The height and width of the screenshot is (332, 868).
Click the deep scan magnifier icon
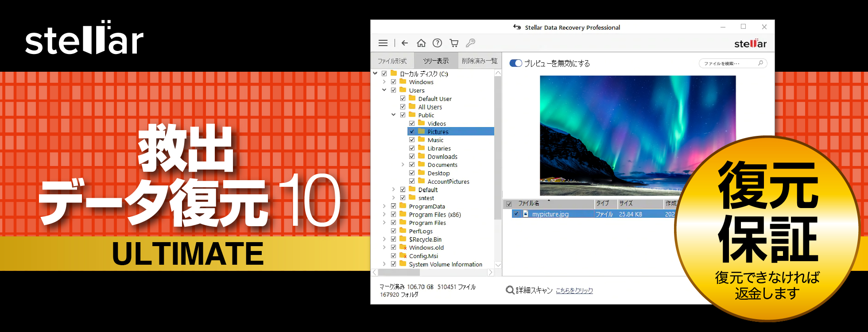(x=510, y=290)
